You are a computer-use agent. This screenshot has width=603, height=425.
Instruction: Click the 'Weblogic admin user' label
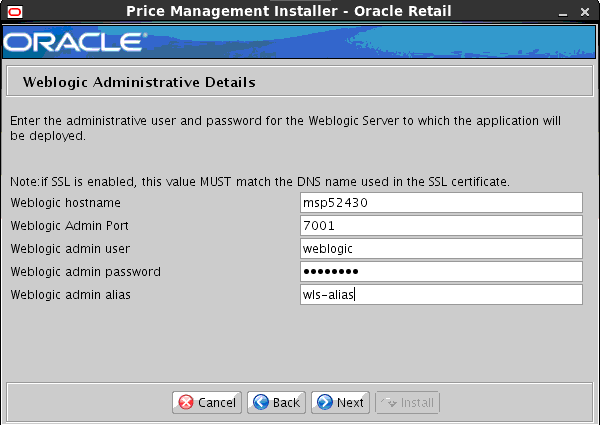click(70, 249)
